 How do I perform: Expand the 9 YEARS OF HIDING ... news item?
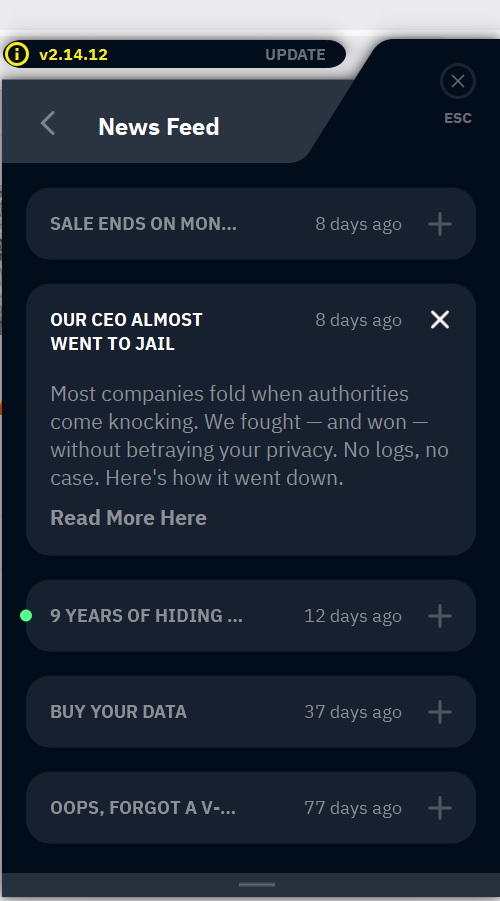pyautogui.click(x=251, y=615)
